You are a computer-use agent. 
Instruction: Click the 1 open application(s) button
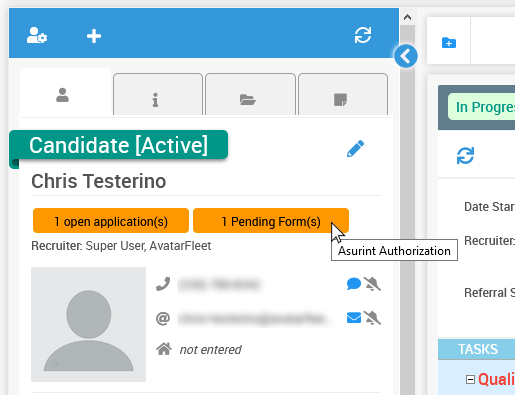[x=111, y=221]
